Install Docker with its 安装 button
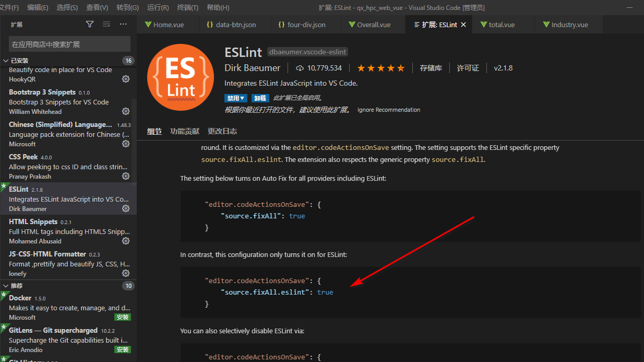The image size is (644, 362). pyautogui.click(x=123, y=317)
